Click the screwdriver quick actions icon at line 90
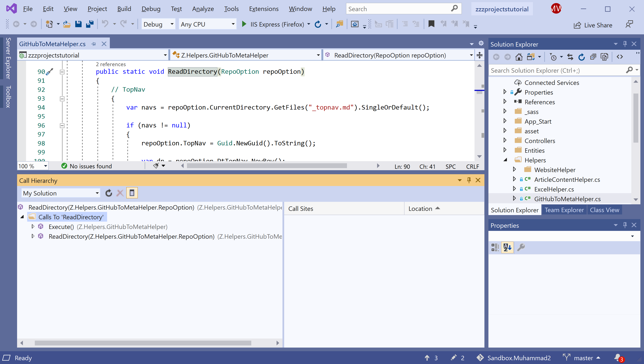644x364 pixels. 50,72
